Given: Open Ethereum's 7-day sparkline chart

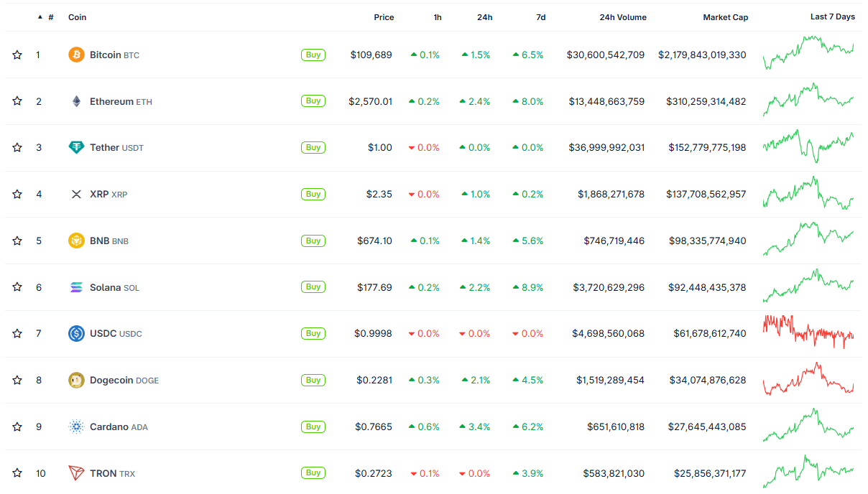Looking at the screenshot, I should click(x=808, y=99).
